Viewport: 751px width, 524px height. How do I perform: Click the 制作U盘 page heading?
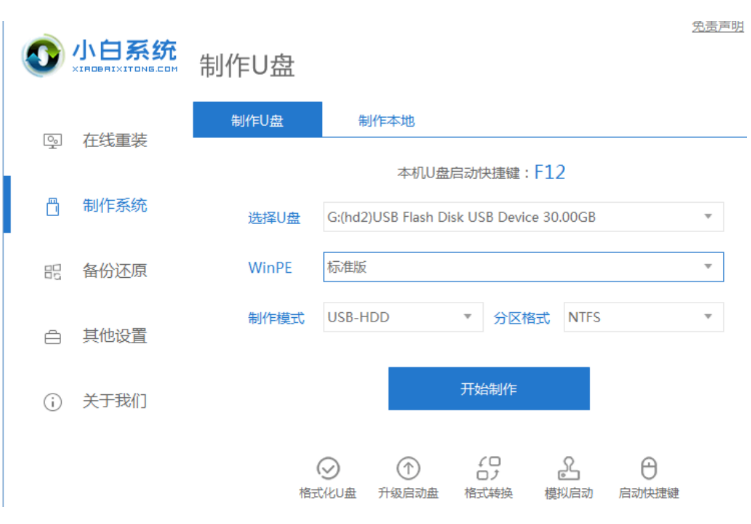click(x=247, y=66)
